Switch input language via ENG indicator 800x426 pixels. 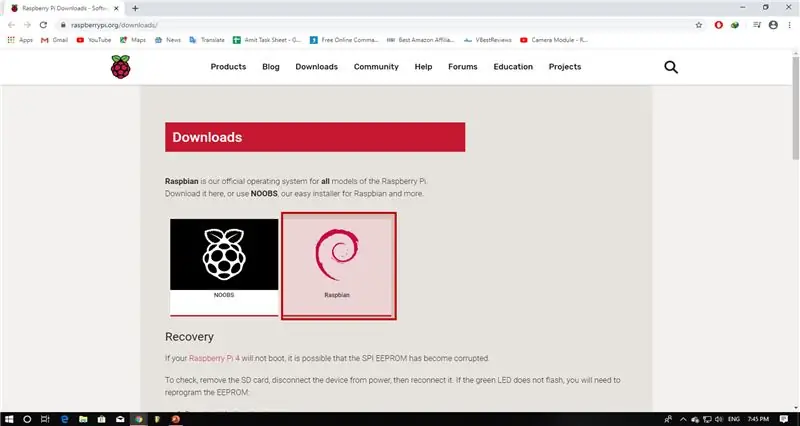(x=734, y=419)
